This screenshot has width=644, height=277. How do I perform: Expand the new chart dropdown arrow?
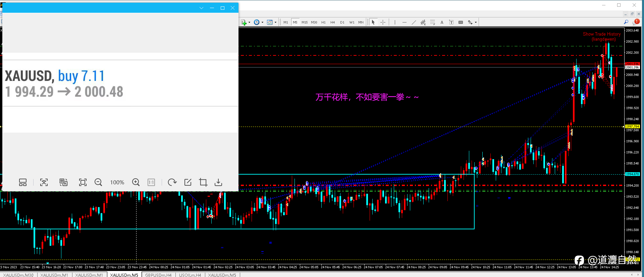[x=249, y=22]
